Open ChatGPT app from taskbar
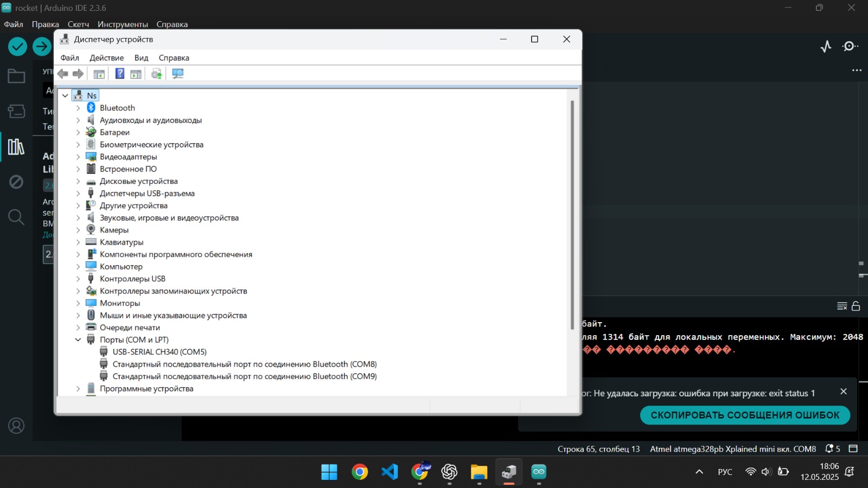 tap(449, 472)
